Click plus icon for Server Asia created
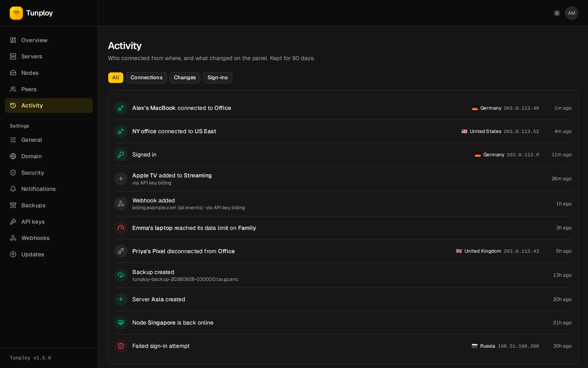This screenshot has height=368, width=588. 121,299
